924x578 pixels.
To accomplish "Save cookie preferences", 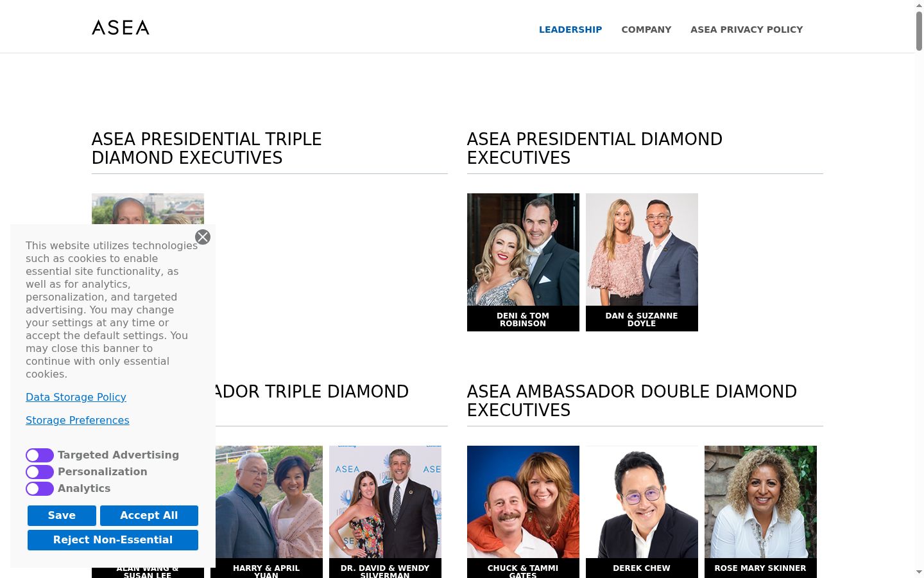I will click(x=62, y=516).
